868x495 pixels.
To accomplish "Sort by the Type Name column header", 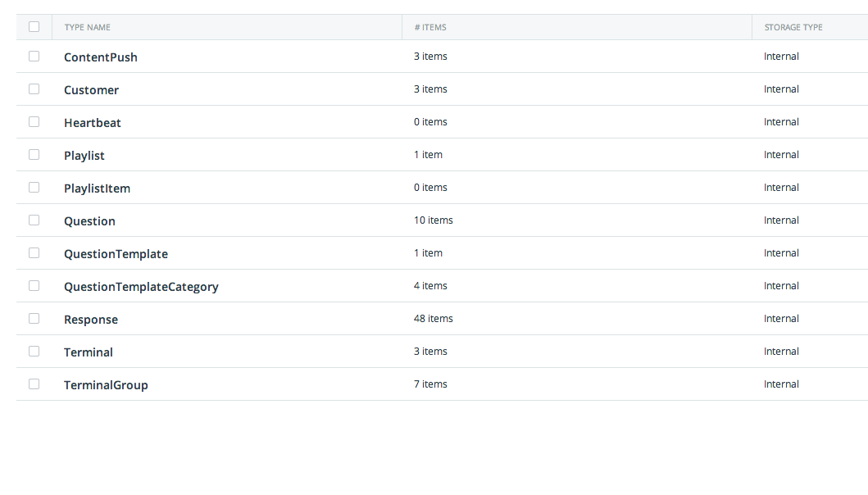I will 88,27.
